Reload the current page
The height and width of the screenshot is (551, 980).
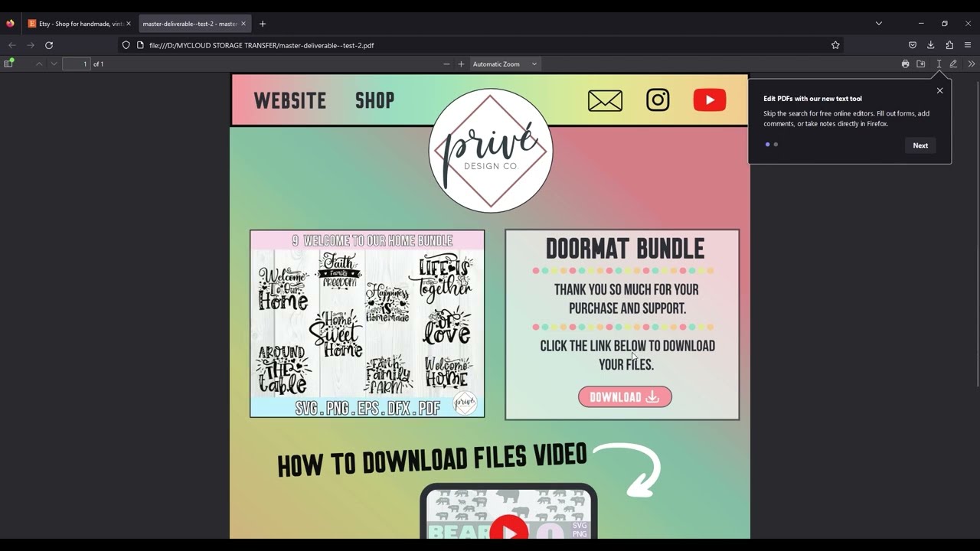tap(49, 45)
